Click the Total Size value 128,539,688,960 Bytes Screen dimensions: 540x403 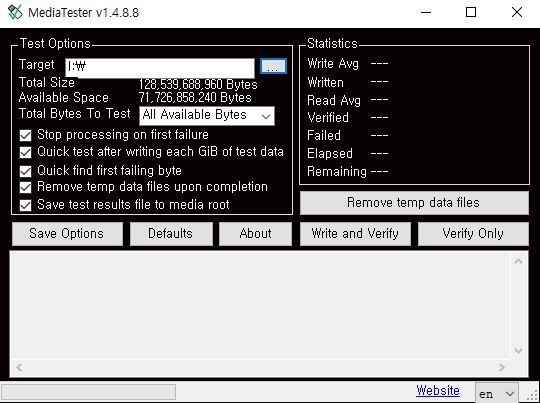coord(198,85)
